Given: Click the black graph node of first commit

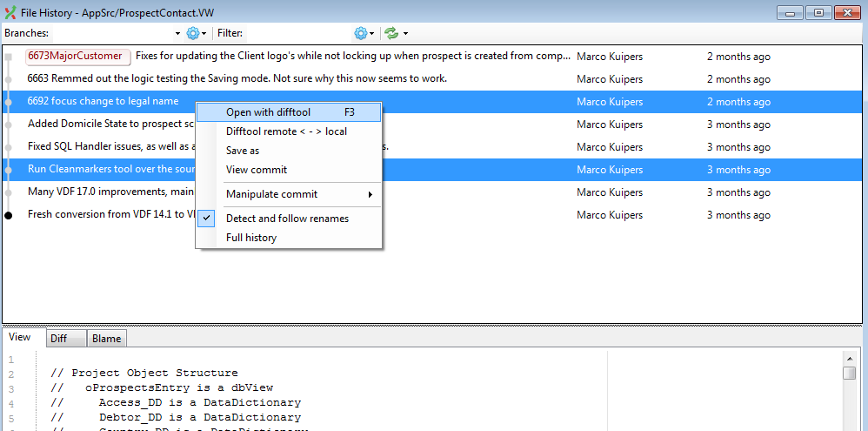Looking at the screenshot, I should (x=9, y=215).
